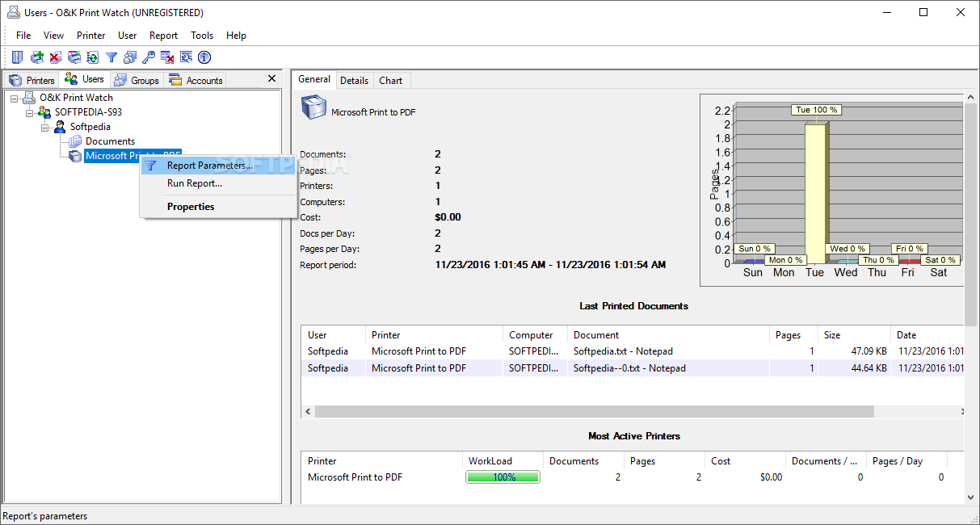Click the key registration toolbar icon
The height and width of the screenshot is (525, 980).
tap(149, 57)
